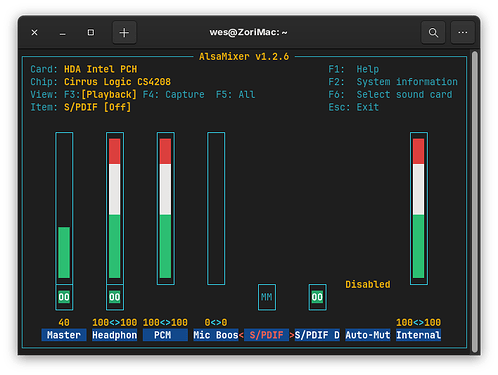Select the PCM channel label

165,335
